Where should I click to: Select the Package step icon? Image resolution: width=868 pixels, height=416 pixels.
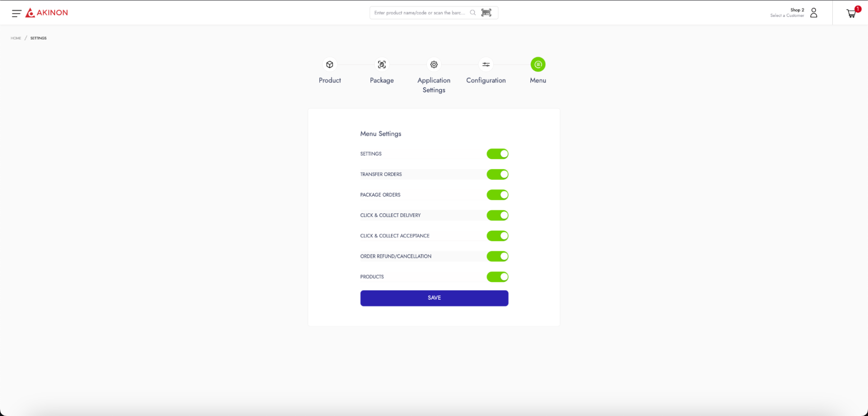point(382,65)
